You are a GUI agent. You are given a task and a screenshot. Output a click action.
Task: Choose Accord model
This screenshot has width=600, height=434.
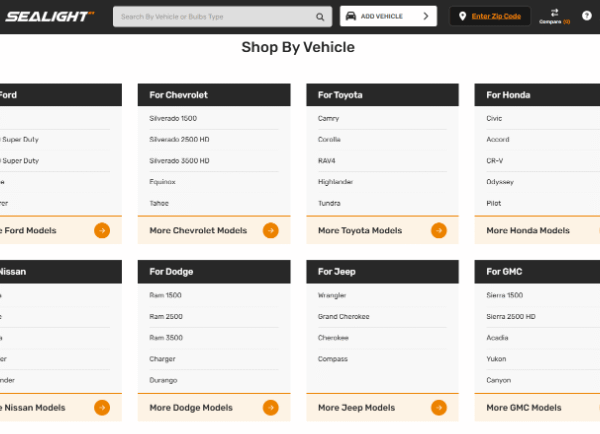tap(498, 139)
